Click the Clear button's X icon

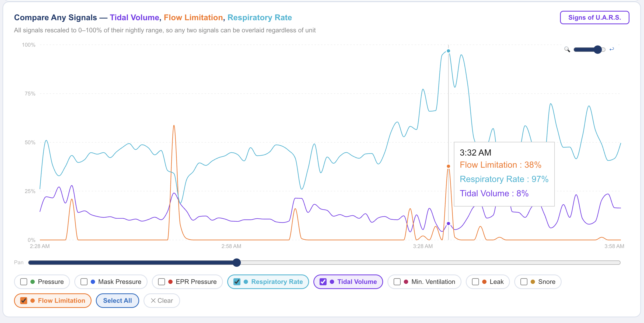(153, 300)
